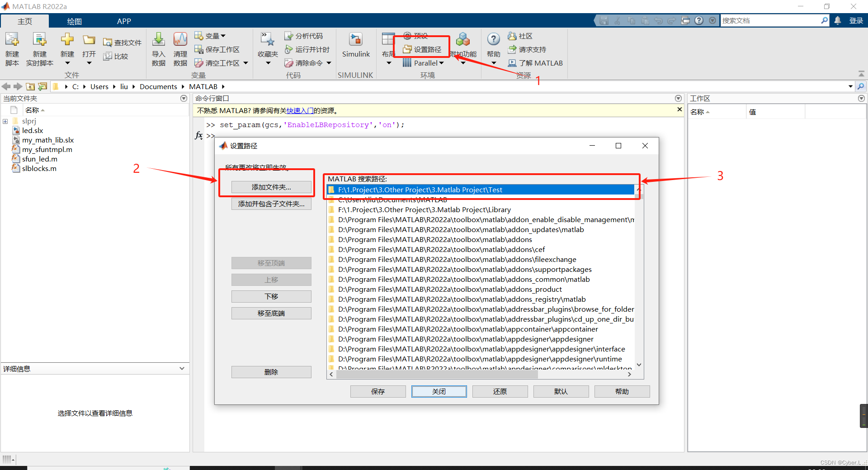The height and width of the screenshot is (470, 868).
Task: Click the back arrow in address bar
Action: pos(6,86)
